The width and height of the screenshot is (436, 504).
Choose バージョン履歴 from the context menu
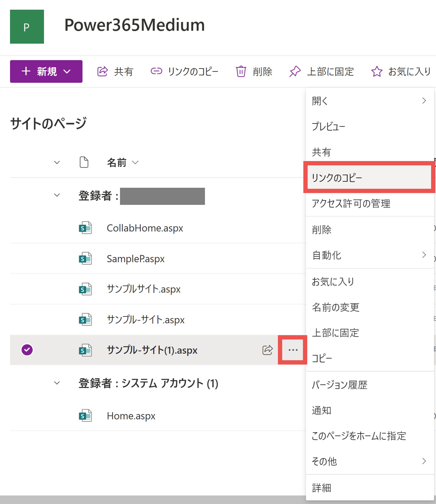point(339,385)
